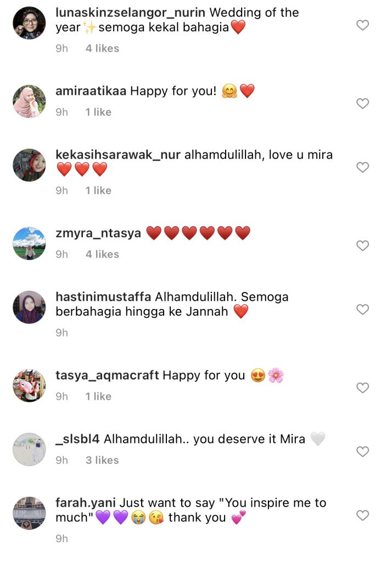Viewport: 392px width, 562px height.
Task: Heart farah.yani's 'You inspire me' comment
Action: [x=362, y=515]
